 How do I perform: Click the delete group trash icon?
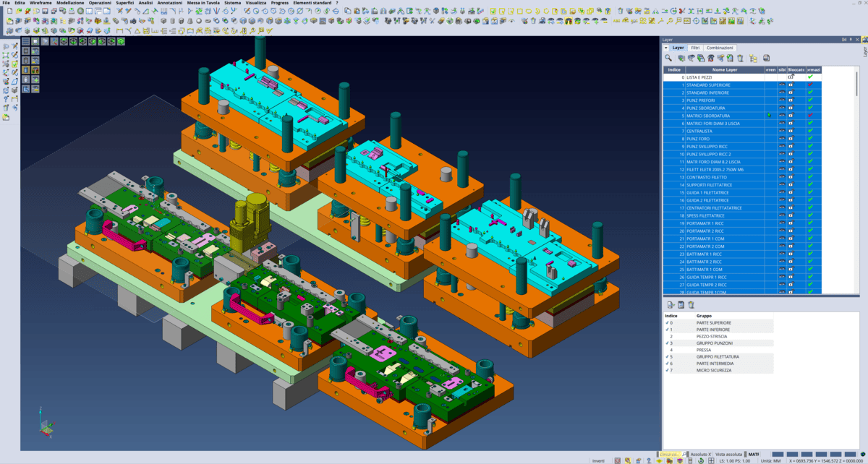[x=691, y=305]
